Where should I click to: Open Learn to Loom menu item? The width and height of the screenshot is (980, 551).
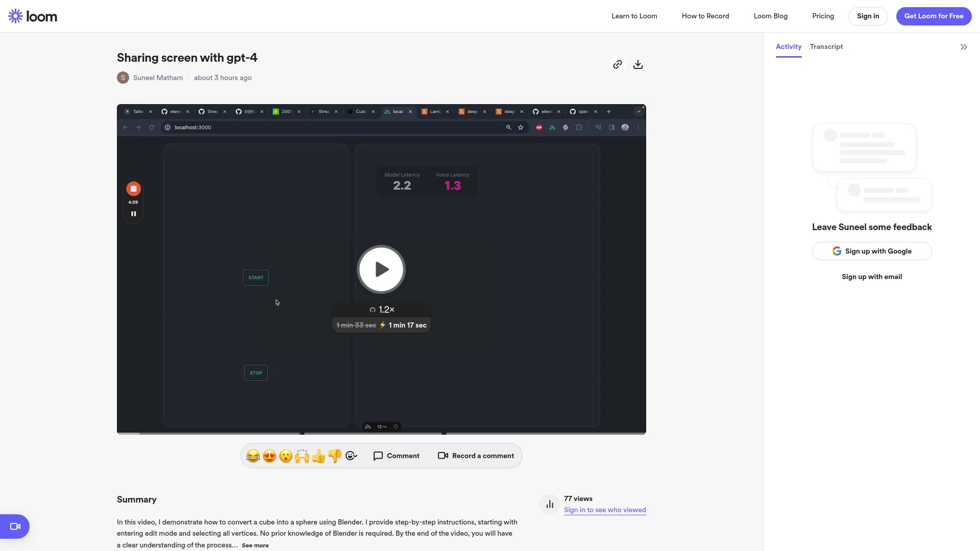coord(634,16)
